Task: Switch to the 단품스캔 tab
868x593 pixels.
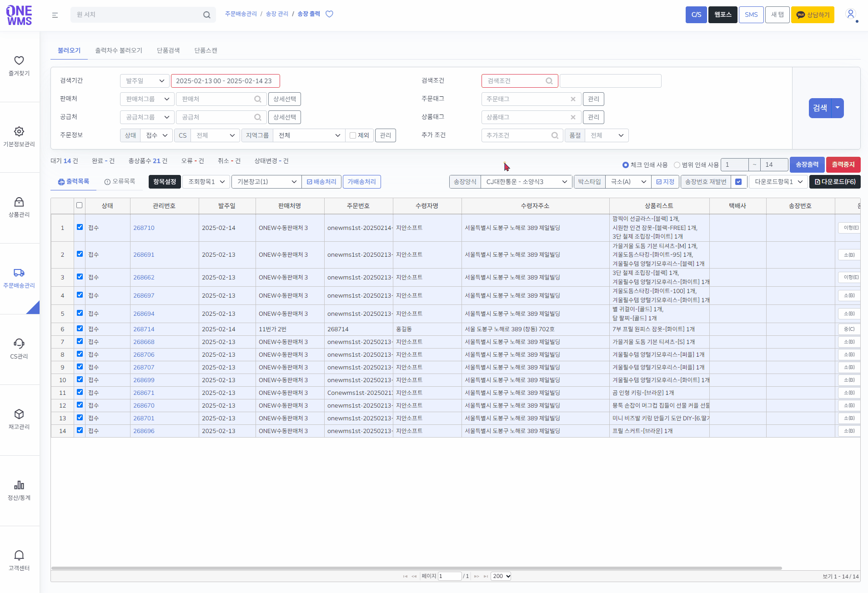Action: tap(206, 50)
